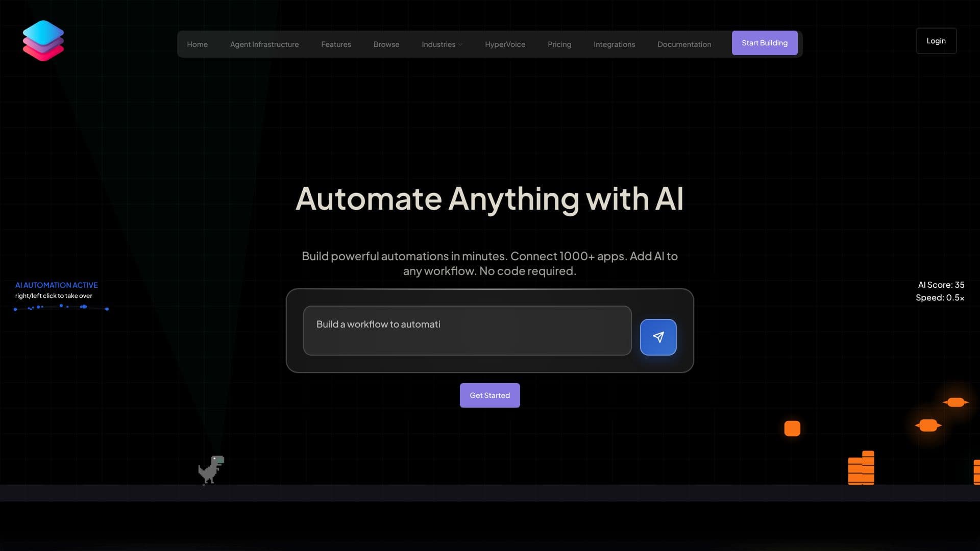
Task: Click the AI Score: 35 text
Action: click(x=941, y=285)
